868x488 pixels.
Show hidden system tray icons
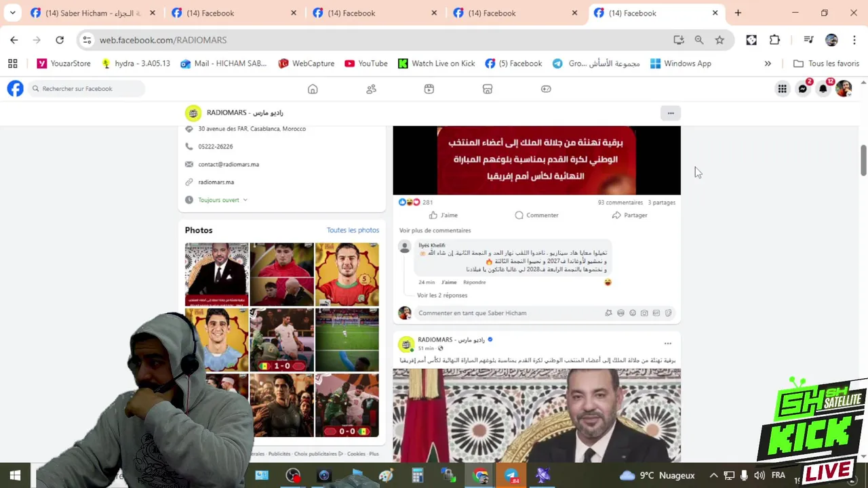(713, 476)
